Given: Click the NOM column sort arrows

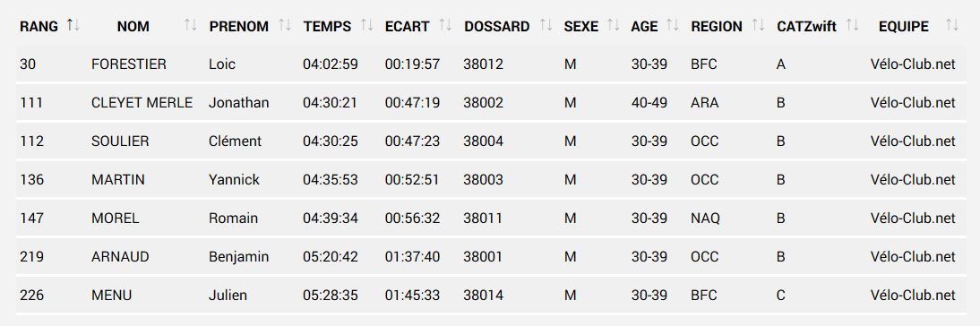Looking at the screenshot, I should [x=191, y=26].
